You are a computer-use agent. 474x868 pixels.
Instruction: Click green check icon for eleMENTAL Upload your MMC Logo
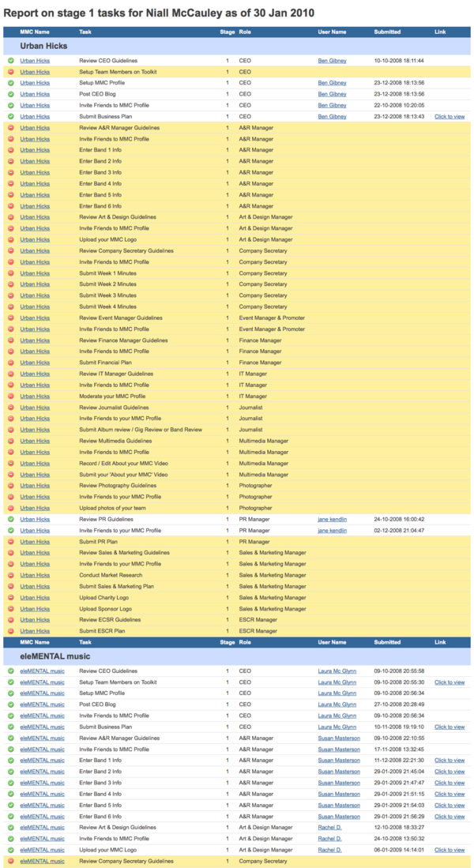point(11,849)
